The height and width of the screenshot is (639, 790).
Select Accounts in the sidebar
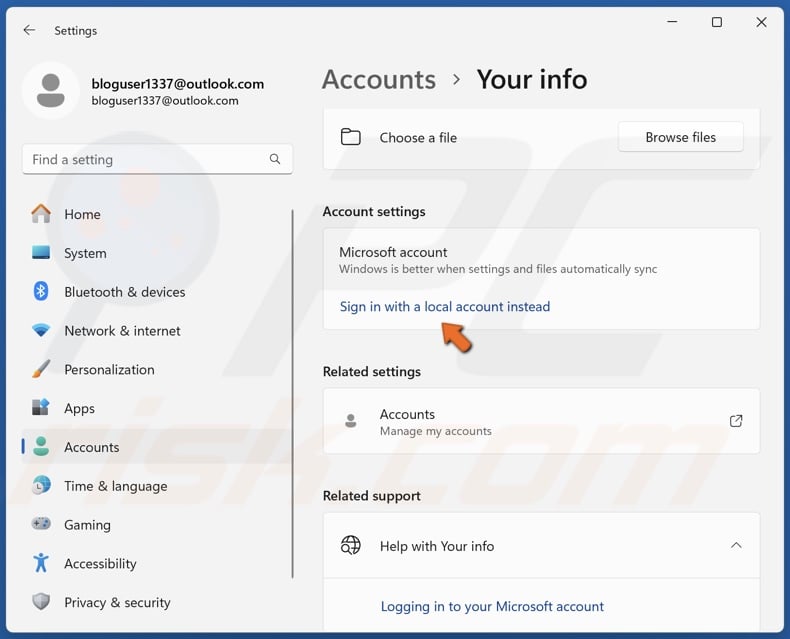(x=156, y=447)
